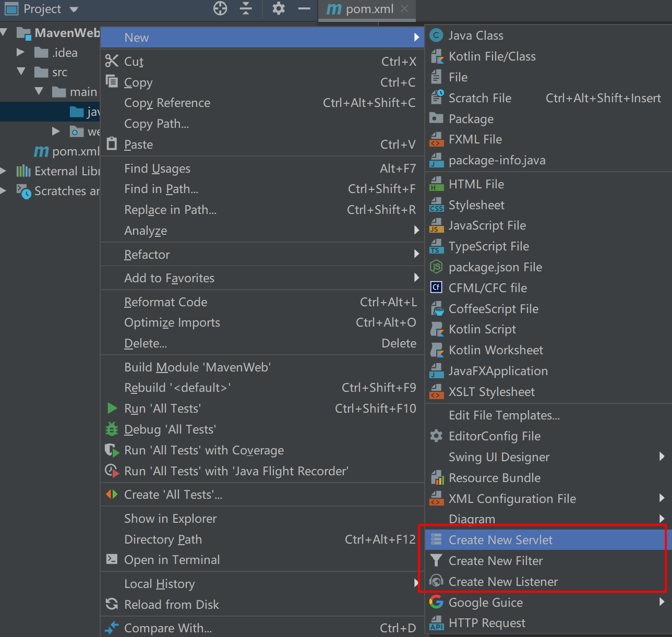Close the pom.xml editor tab
The height and width of the screenshot is (637, 672).
[x=404, y=8]
